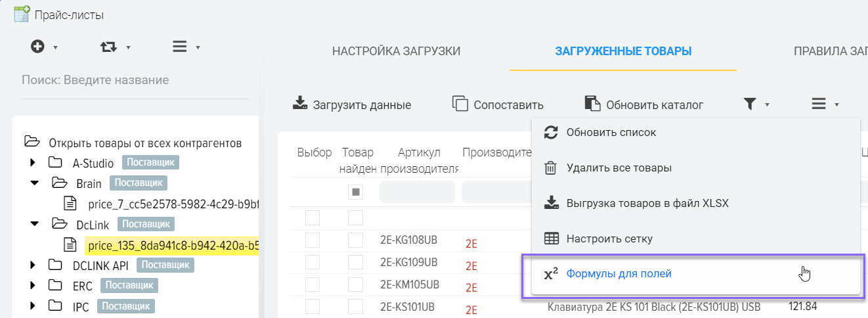Viewport: 868px width, 318px height.
Task: Open the sync arrows dropdown in sidebar
Action: click(x=108, y=47)
